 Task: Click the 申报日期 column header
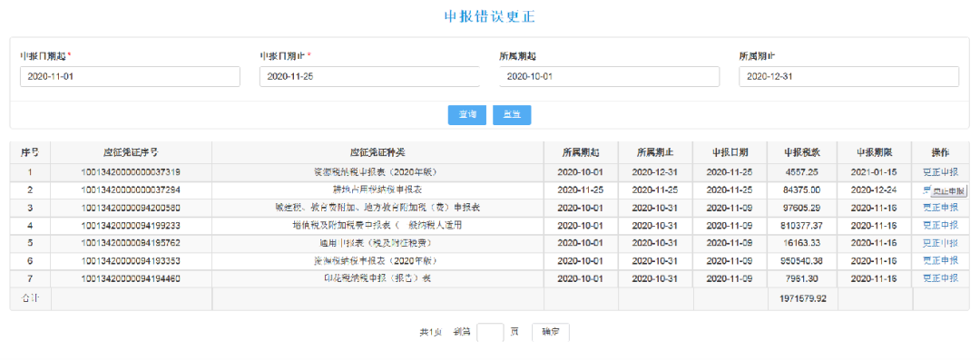(730, 152)
